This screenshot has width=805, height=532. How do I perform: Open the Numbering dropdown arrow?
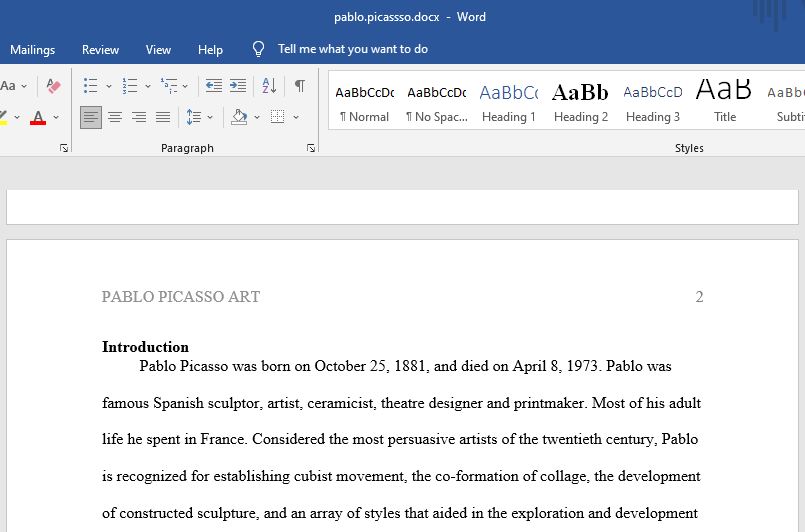point(148,86)
